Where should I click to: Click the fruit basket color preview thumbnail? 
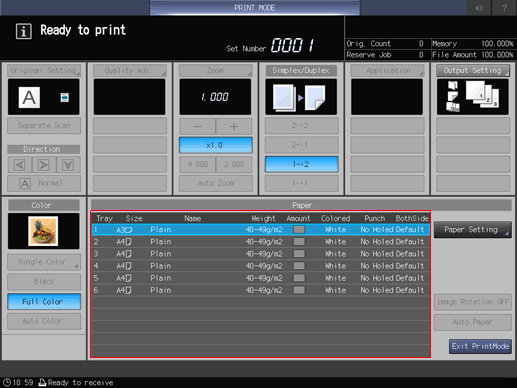click(43, 231)
